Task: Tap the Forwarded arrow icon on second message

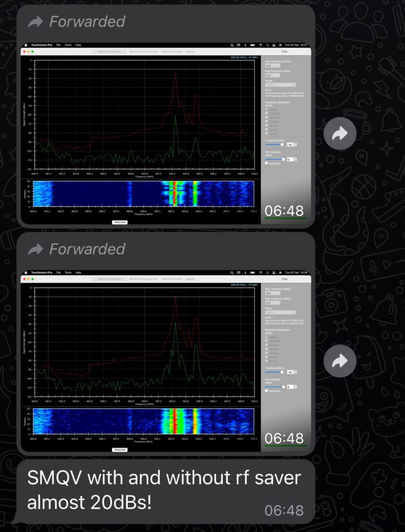Action: point(35,249)
